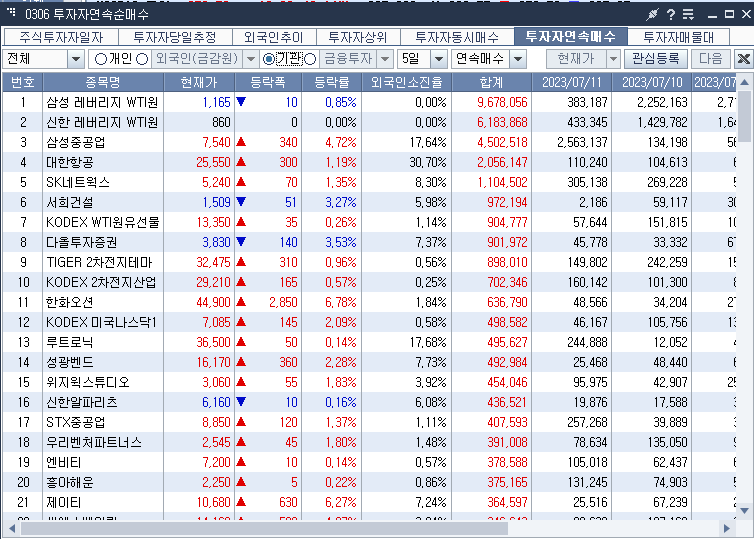
Task: Select the STX중공업 stock name
Action: pyautogui.click(x=75, y=422)
